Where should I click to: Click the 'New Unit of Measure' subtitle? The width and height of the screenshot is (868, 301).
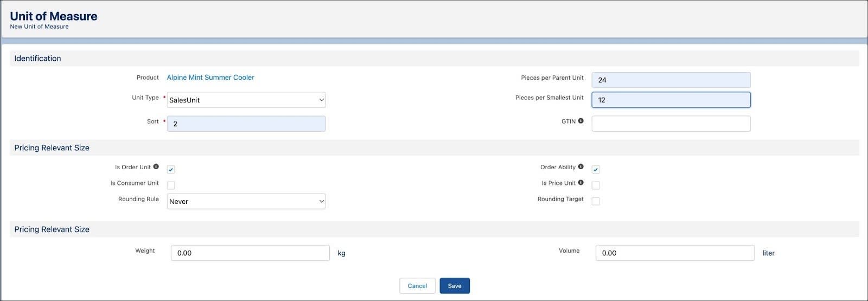(39, 27)
